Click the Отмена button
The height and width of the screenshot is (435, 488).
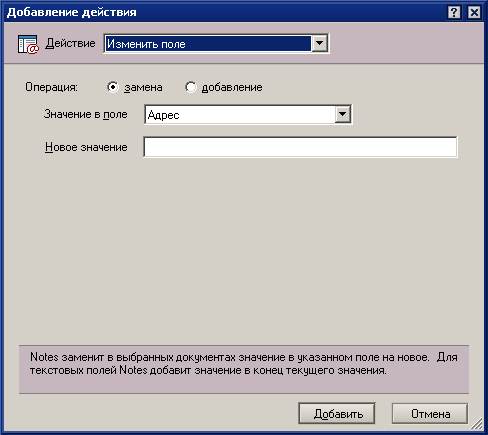[x=430, y=413]
